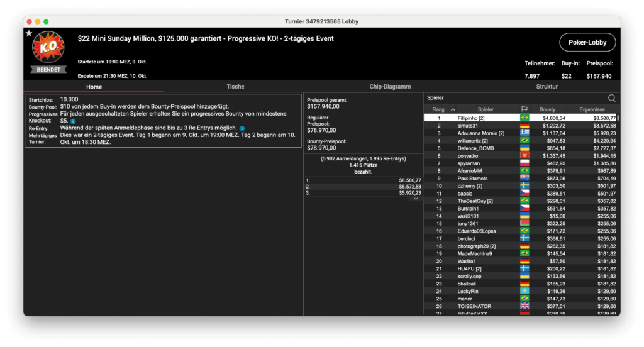The image size is (644, 347).
Task: Click the German flag next to simute31
Action: 524,126
